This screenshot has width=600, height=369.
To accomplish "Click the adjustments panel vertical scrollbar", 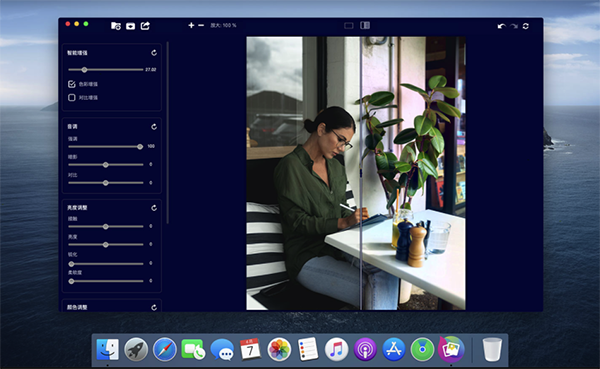I will point(168,133).
